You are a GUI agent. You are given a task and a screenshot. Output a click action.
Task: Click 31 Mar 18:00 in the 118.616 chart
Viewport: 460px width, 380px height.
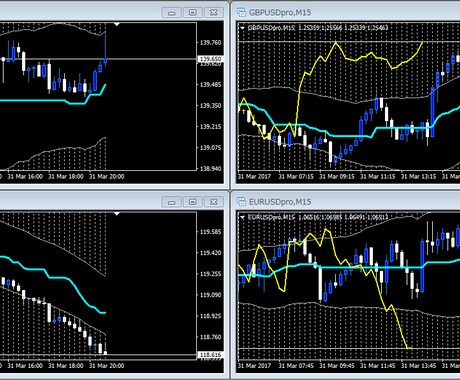point(66,366)
